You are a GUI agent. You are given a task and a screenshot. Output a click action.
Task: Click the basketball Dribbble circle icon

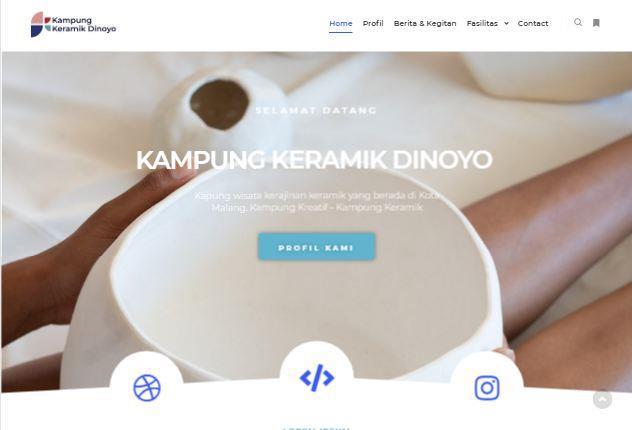pyautogui.click(x=147, y=388)
